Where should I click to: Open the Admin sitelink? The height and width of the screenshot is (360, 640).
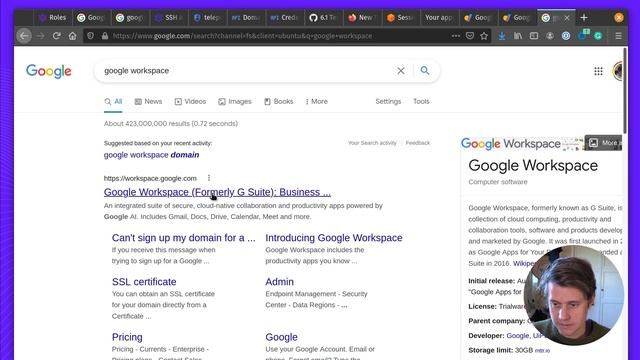(280, 282)
